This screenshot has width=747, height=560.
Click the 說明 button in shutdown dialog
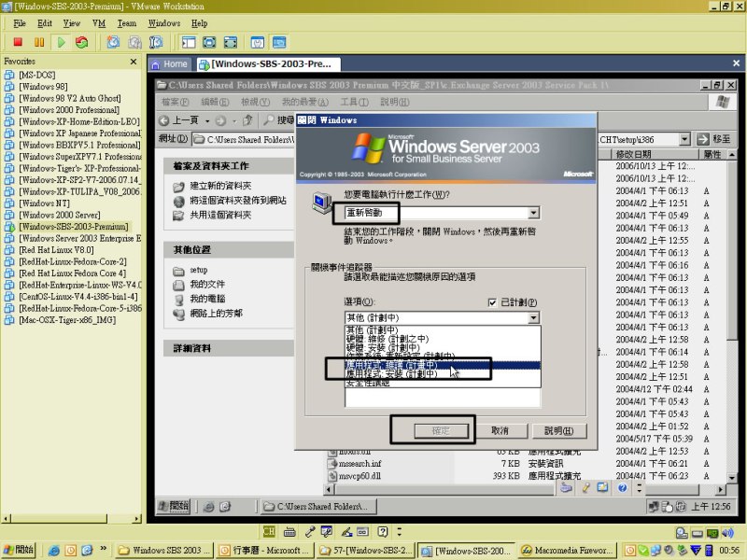pyautogui.click(x=559, y=431)
